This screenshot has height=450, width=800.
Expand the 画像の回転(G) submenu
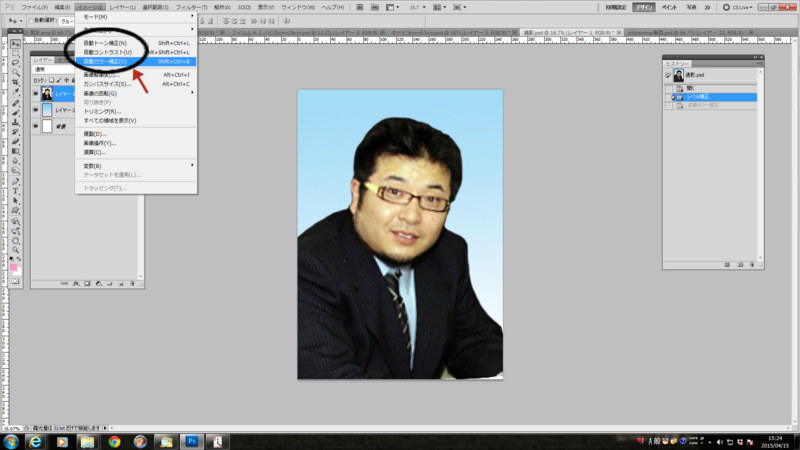tap(136, 93)
